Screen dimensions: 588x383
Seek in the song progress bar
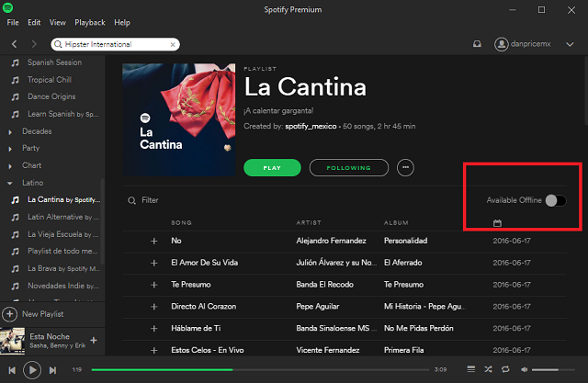tap(260, 369)
